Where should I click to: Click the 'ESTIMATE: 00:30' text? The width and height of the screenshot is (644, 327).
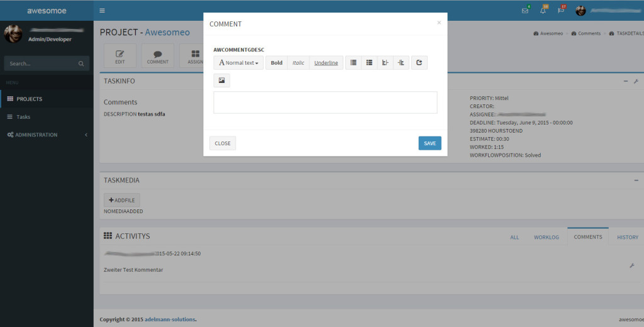[x=489, y=139]
